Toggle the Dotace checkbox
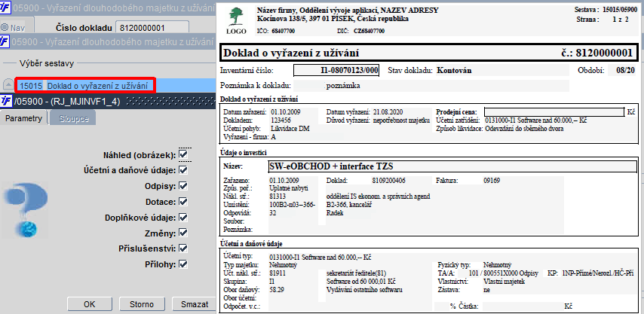This screenshot has height=314, width=644. tap(183, 201)
